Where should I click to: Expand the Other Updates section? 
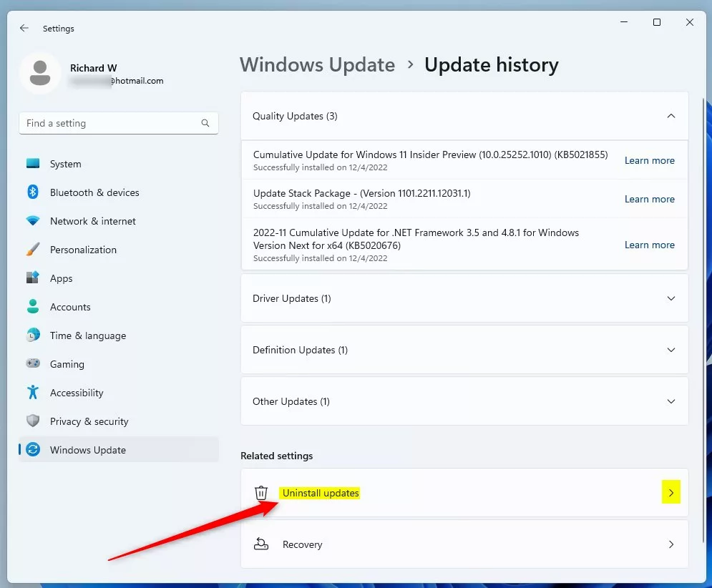coord(670,401)
